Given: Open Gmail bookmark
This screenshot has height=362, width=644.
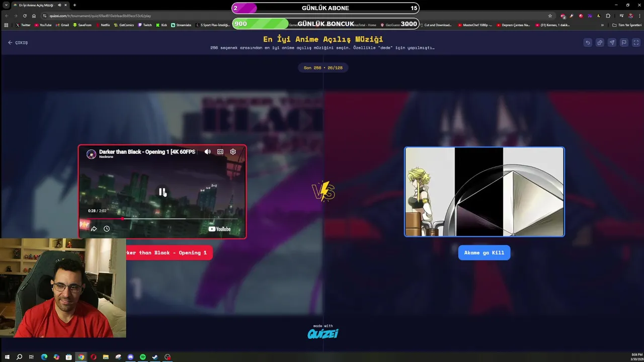Looking at the screenshot, I should (x=62, y=25).
